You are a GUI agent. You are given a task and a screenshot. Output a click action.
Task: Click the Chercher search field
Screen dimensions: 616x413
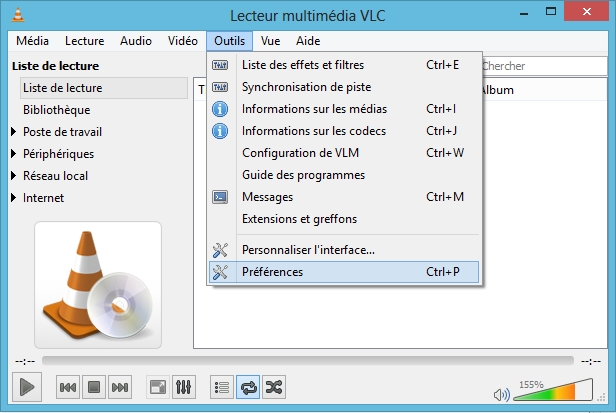[x=545, y=66]
